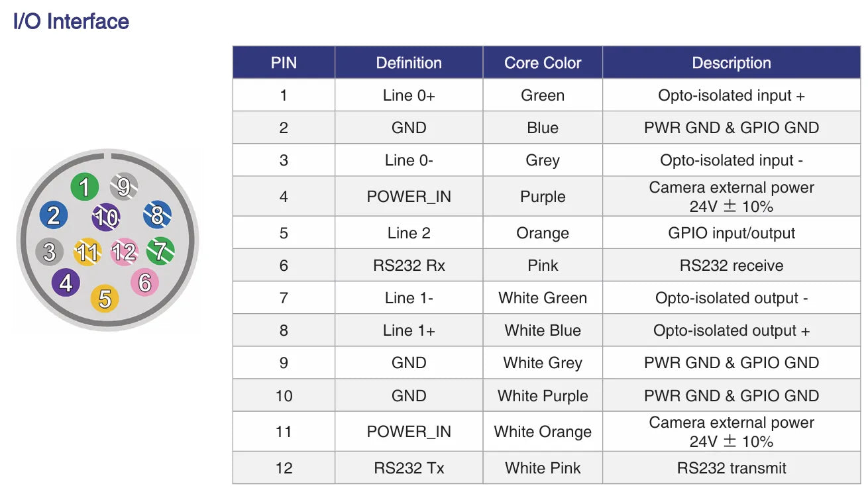The width and height of the screenshot is (868, 490).
Task: Click the I/O Interface heading
Action: pos(72,22)
